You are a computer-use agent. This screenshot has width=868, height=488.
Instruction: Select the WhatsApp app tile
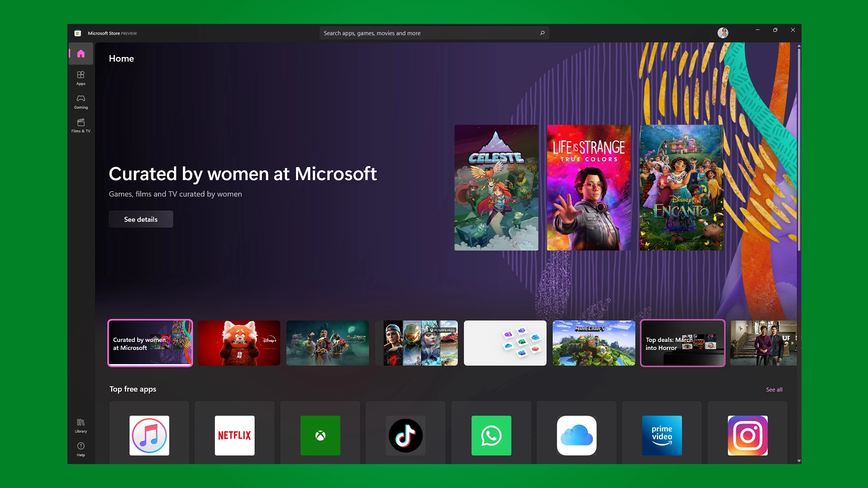point(491,435)
